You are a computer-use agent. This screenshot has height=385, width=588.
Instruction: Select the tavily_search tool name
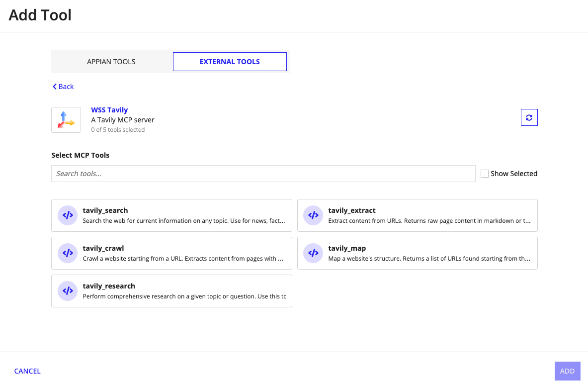point(105,210)
